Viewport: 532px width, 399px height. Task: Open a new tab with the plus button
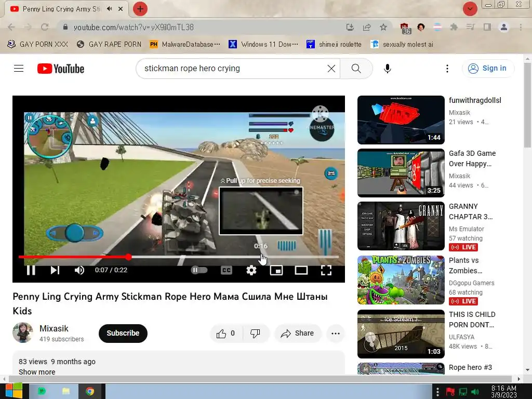point(140,9)
